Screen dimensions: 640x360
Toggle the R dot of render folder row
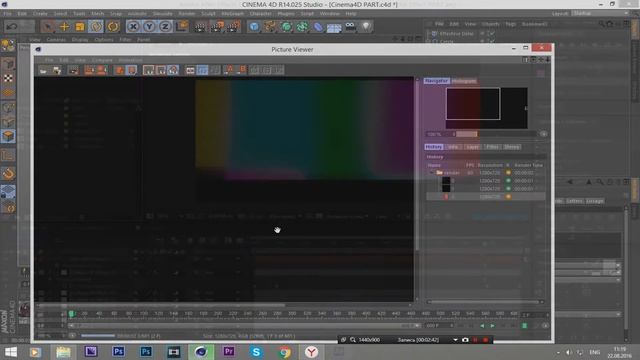[x=508, y=173]
